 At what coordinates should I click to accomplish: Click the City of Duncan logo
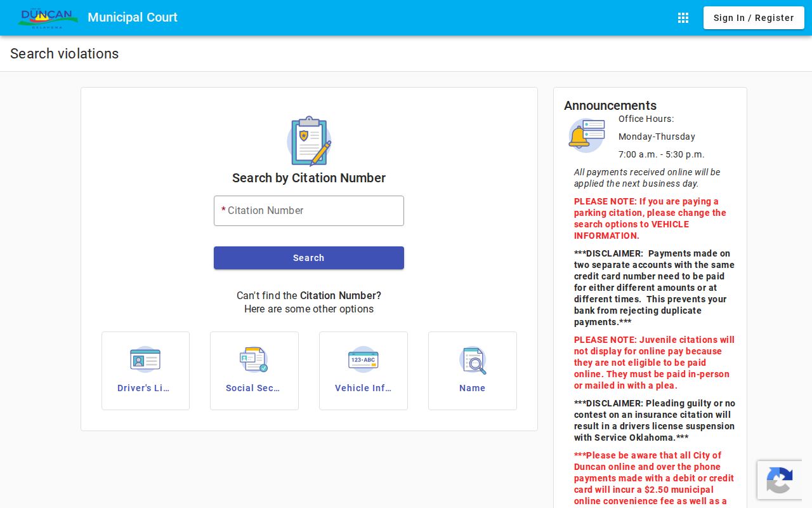point(48,18)
